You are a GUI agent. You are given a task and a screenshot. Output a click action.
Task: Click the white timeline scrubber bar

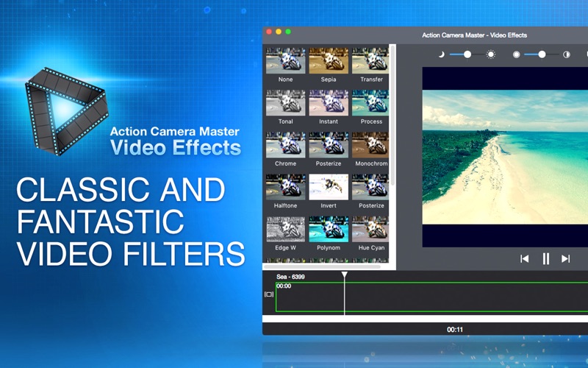[425, 319]
